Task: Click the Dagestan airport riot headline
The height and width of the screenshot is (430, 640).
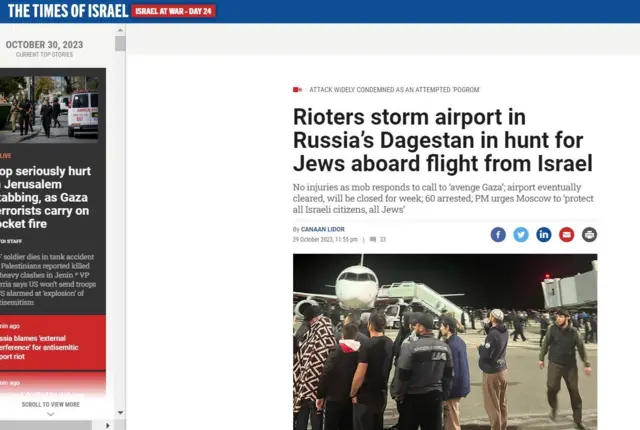Action: [x=442, y=140]
